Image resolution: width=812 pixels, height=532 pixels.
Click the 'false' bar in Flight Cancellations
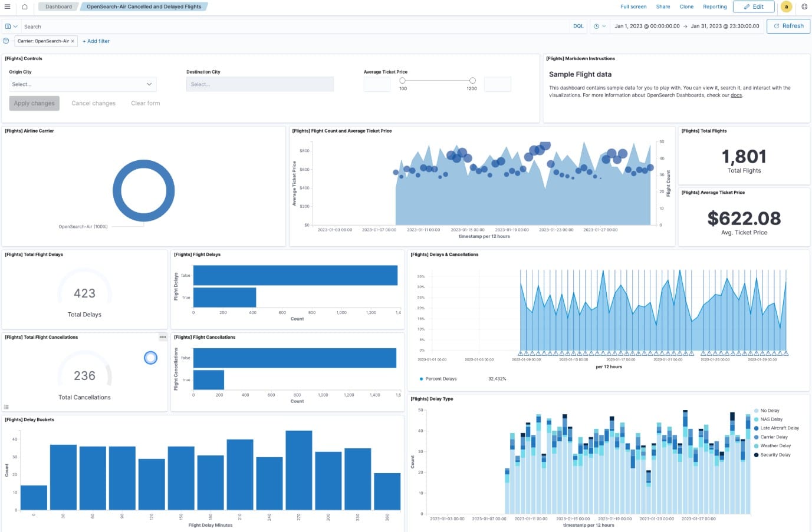point(295,358)
